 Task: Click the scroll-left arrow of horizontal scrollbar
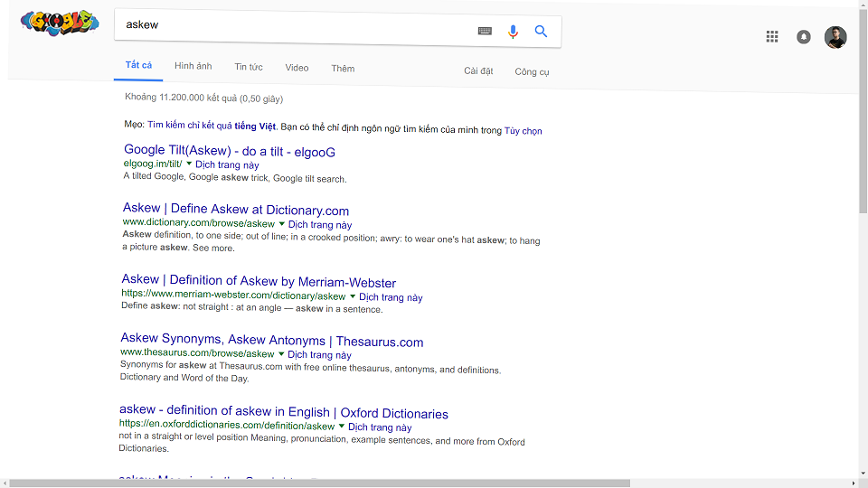click(5, 483)
